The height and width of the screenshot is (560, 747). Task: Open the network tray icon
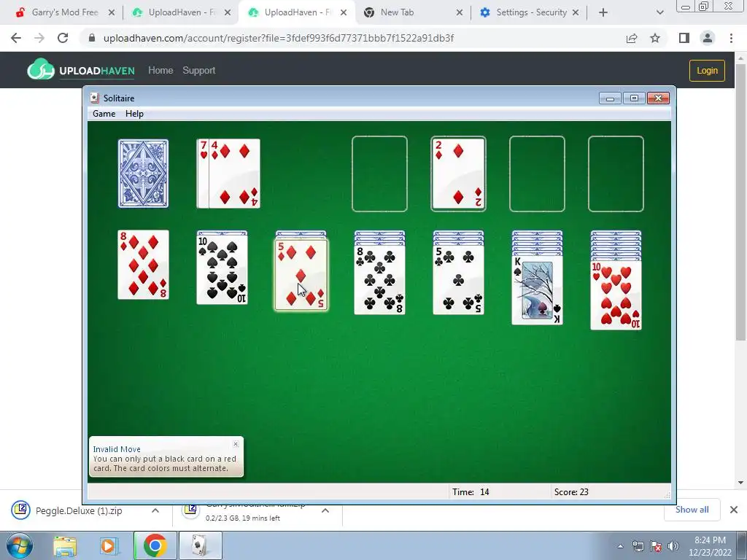[x=638, y=546]
